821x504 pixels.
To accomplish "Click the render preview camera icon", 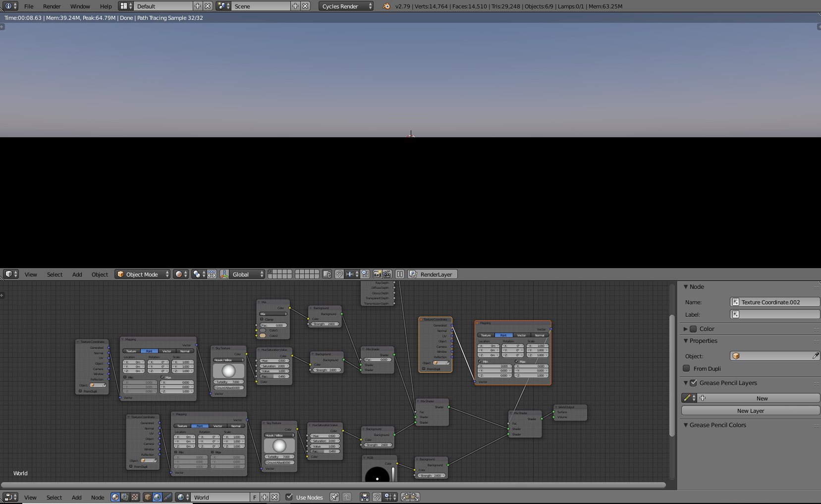I will point(377,274).
